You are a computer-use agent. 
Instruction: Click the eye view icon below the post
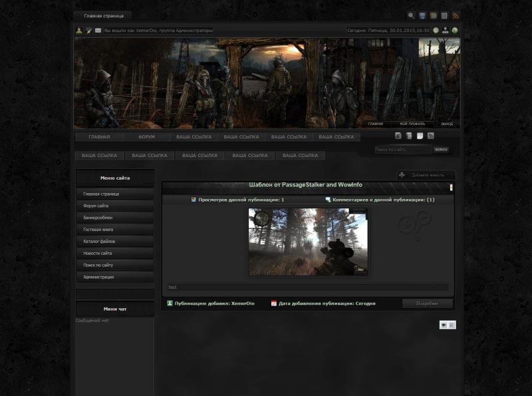click(444, 325)
